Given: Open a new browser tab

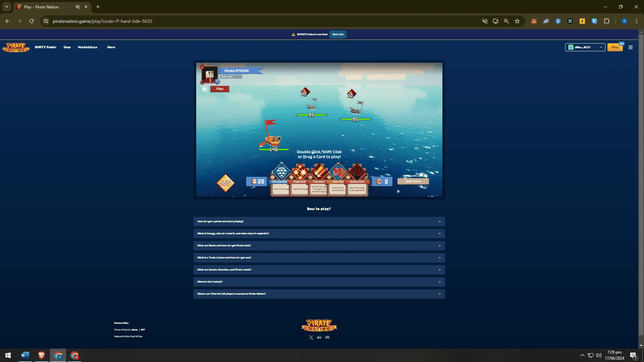Looking at the screenshot, I should (x=98, y=7).
